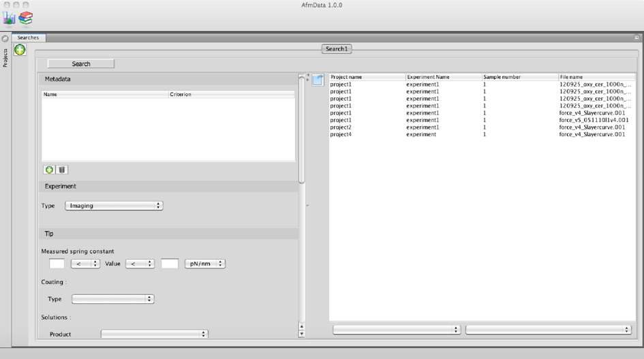Click the laboratory flasks toolbar icon

10,18
